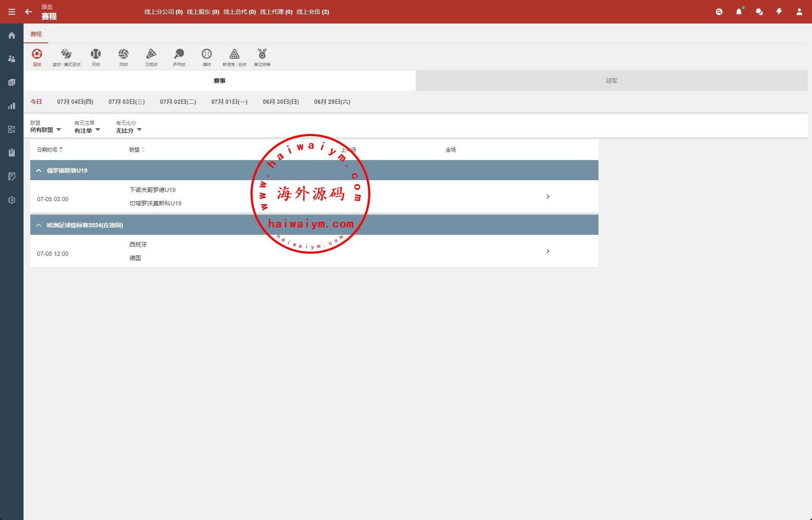Click the notification bell icon
812x520 pixels.
[739, 12]
